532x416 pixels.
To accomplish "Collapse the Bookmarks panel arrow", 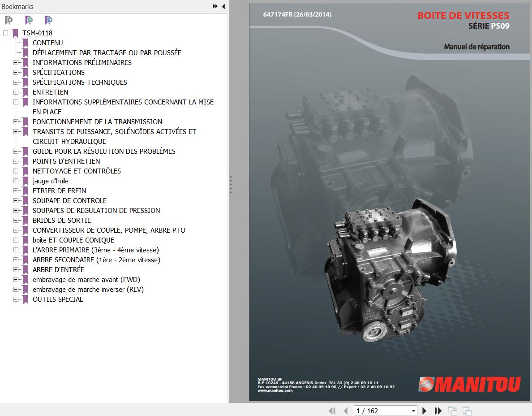I will (x=223, y=6).
